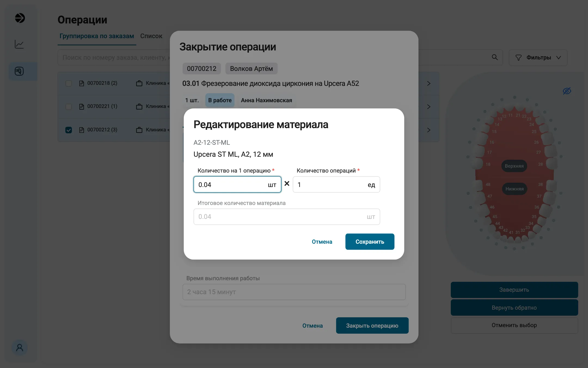Click the filter funnel icon

[518, 58]
